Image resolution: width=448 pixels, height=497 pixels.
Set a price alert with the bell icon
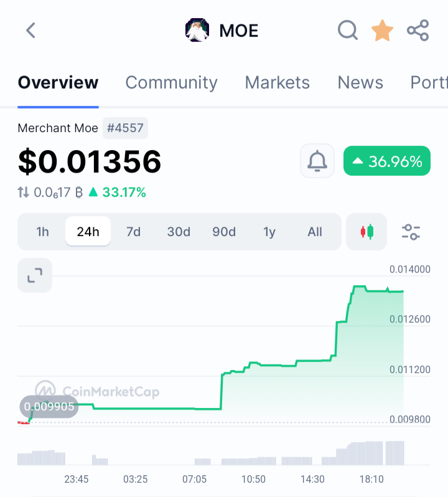pos(317,161)
